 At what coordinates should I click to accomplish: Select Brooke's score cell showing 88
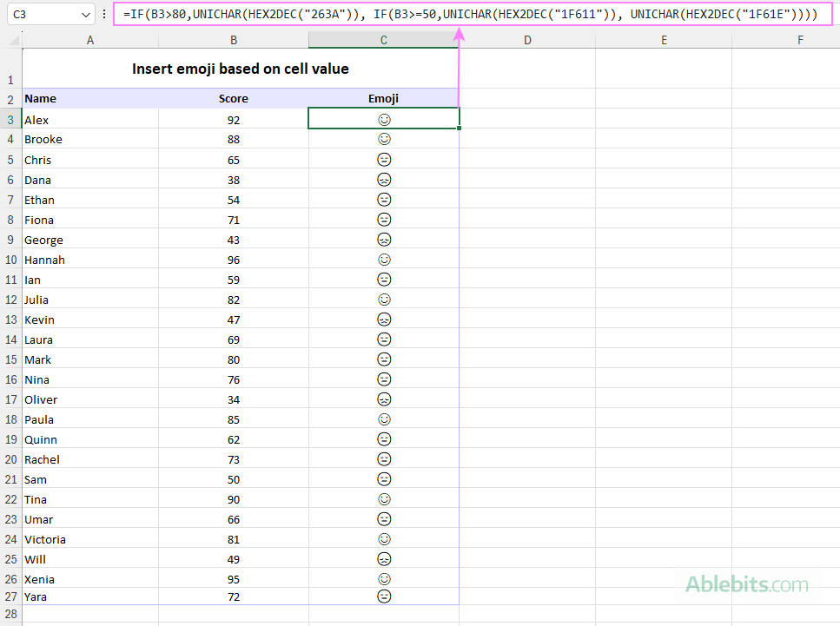(233, 139)
